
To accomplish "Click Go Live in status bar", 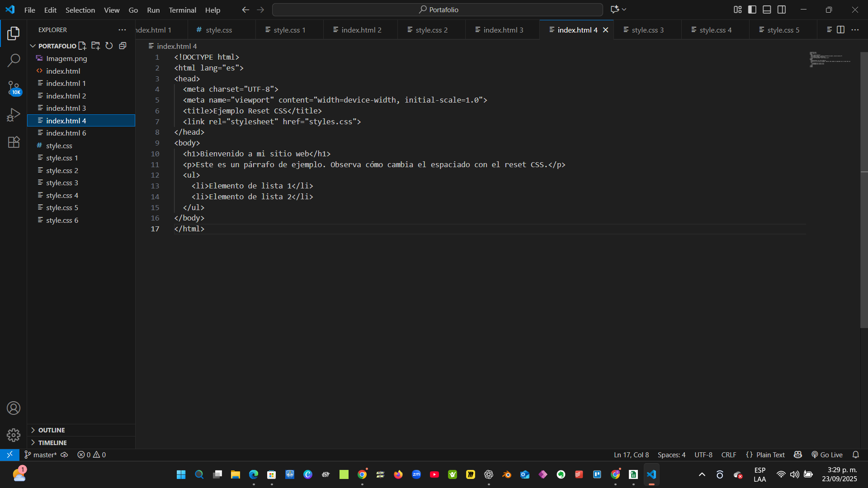I will [x=827, y=455].
